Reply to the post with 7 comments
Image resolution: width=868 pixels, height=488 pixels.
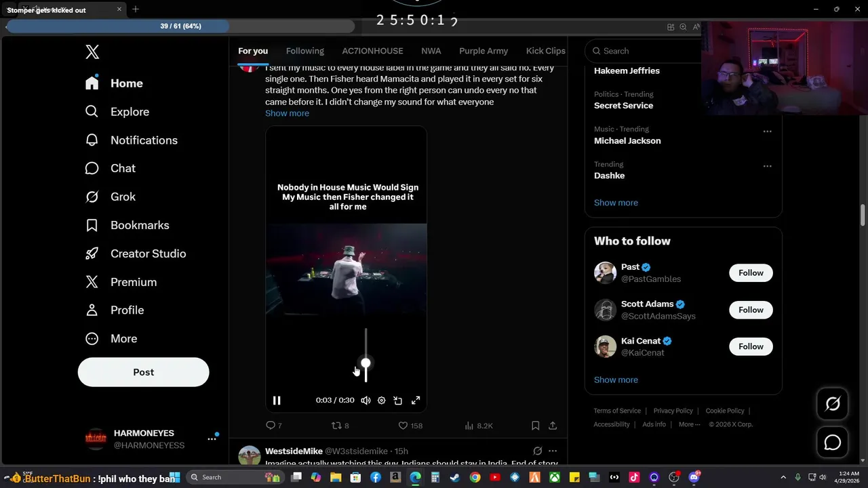(273, 426)
